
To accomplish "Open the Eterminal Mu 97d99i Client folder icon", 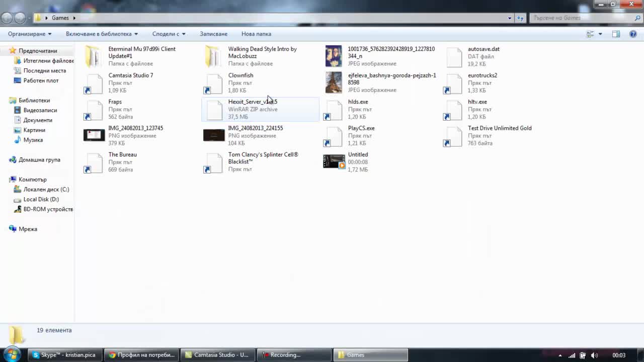I will [x=94, y=56].
